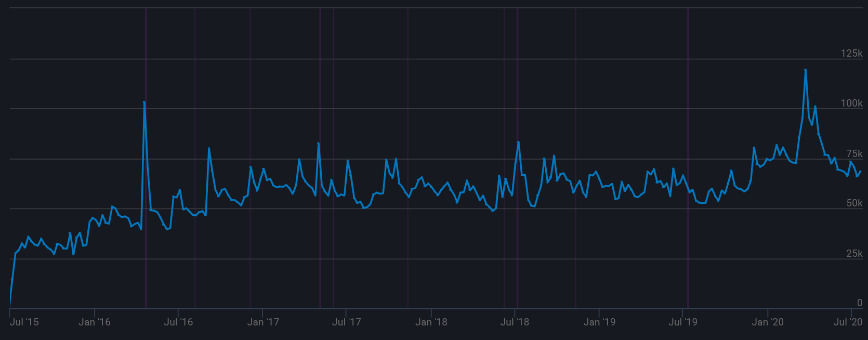This screenshot has height=340, width=868.
Task: Click the 25k y-axis value label
Action: [x=854, y=254]
